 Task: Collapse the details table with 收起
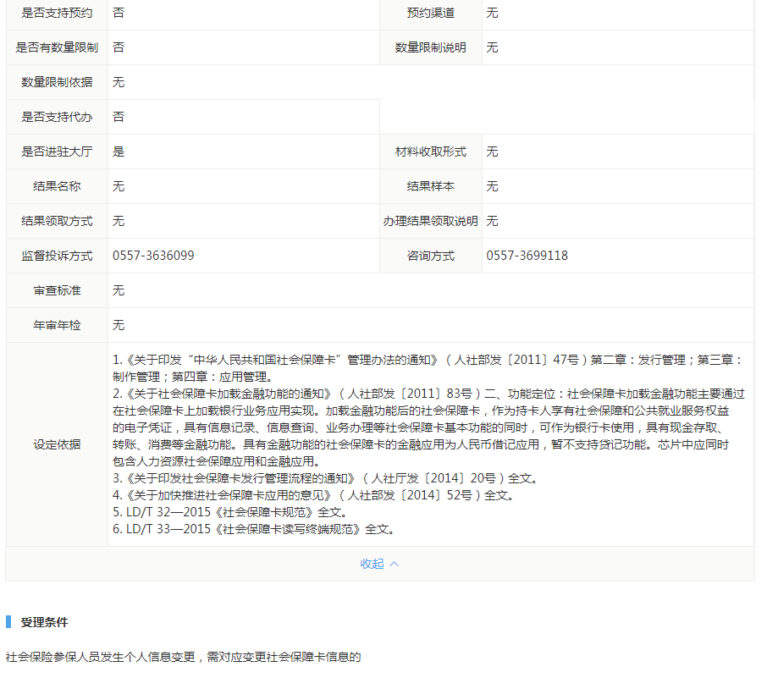coord(372,564)
